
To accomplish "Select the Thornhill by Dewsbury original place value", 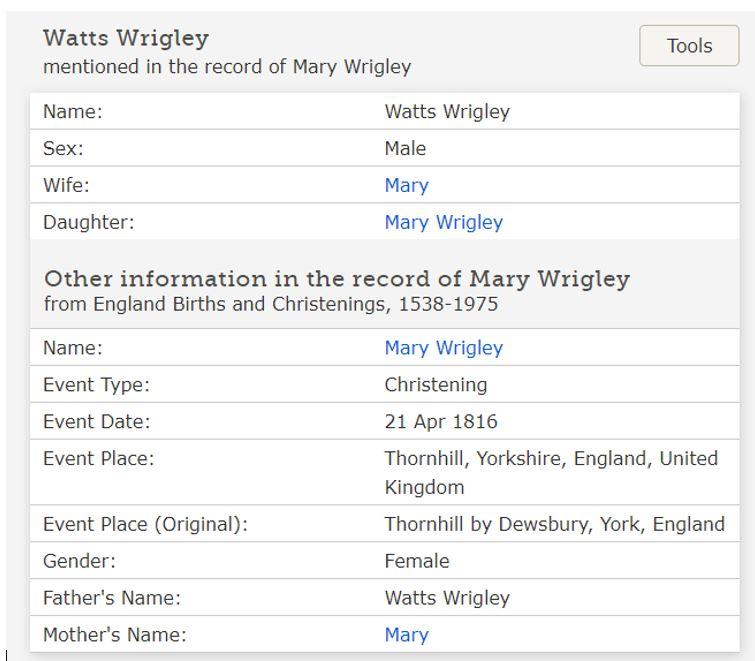I will [x=554, y=524].
